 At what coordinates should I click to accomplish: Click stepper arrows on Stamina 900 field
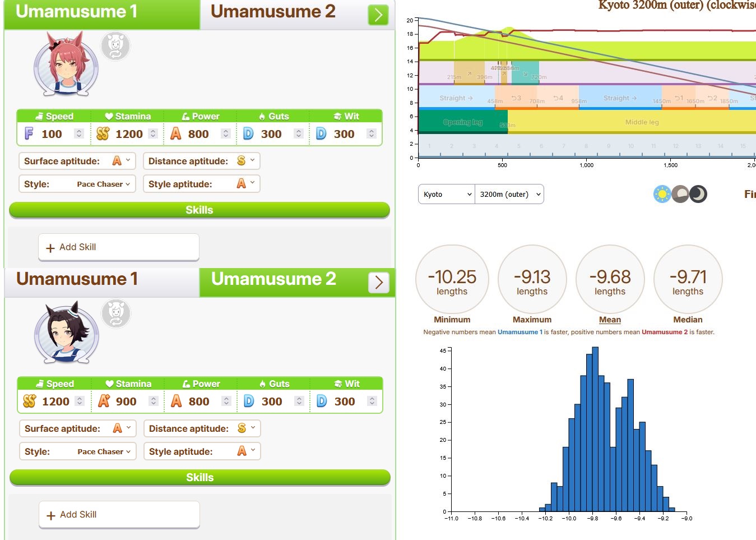tap(154, 401)
